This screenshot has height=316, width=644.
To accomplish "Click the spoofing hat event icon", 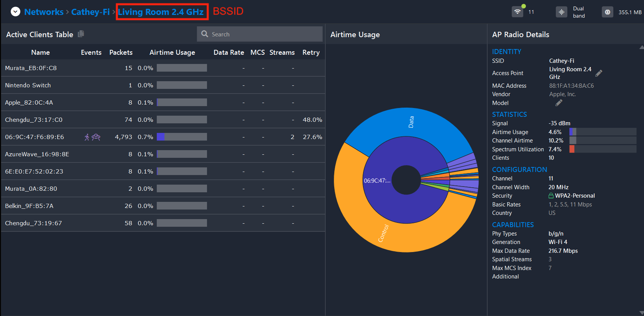I will 96,137.
